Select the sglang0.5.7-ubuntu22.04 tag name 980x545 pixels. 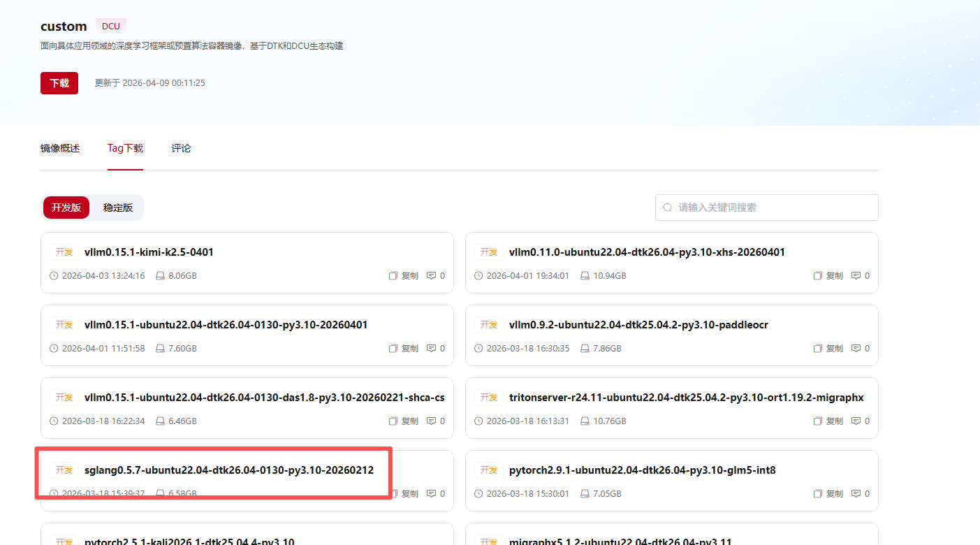(229, 470)
